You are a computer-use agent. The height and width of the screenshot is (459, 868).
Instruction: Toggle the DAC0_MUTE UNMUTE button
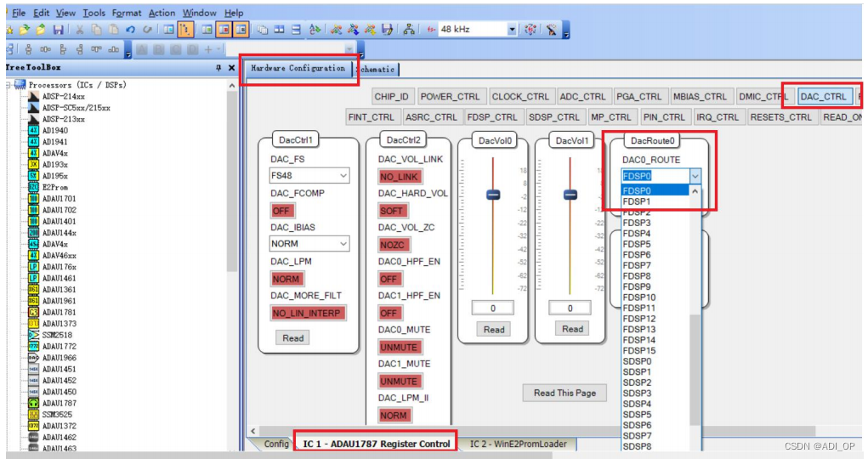coord(399,347)
